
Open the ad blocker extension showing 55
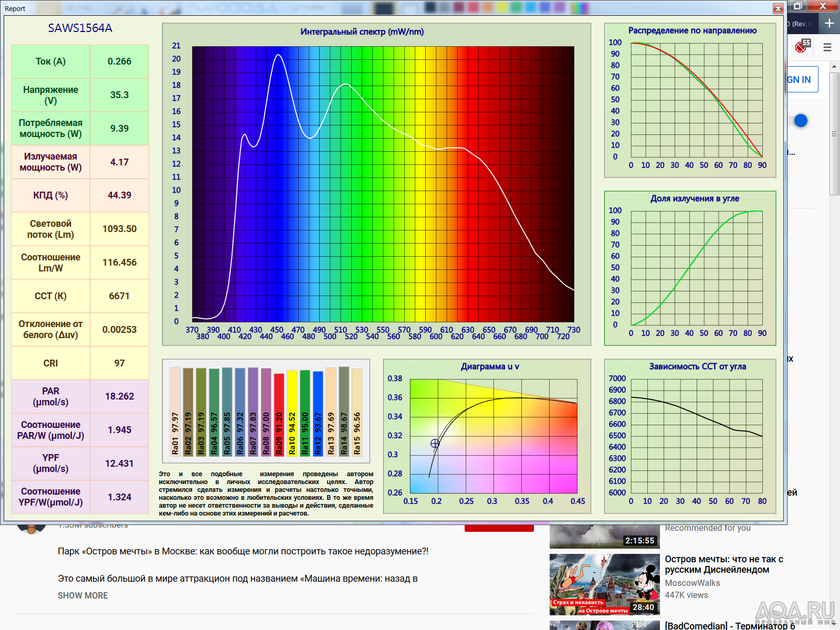[x=802, y=46]
